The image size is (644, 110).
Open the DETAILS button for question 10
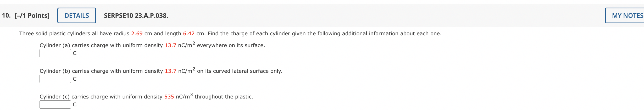point(77,15)
